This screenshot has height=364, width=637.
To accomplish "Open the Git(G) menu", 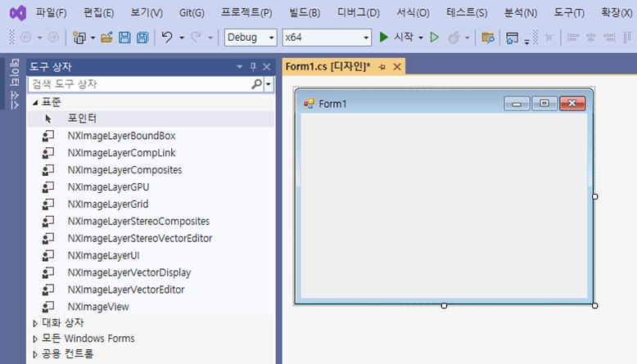I will coord(192,12).
